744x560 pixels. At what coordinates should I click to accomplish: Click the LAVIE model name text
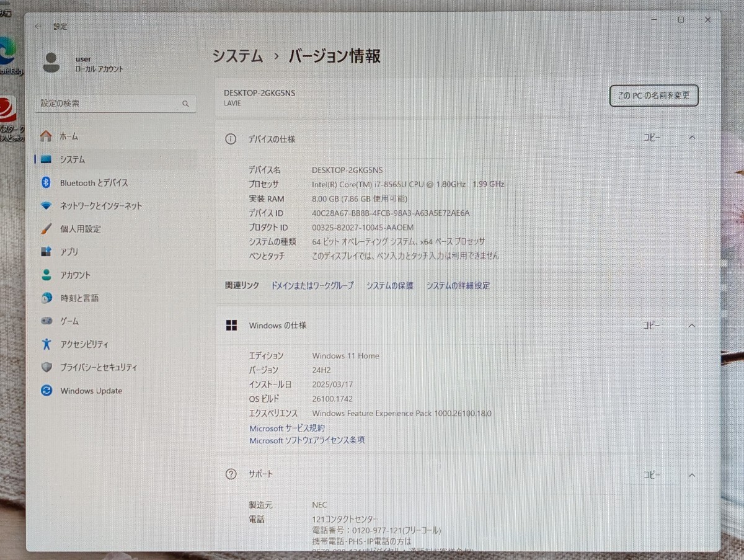[x=232, y=104]
